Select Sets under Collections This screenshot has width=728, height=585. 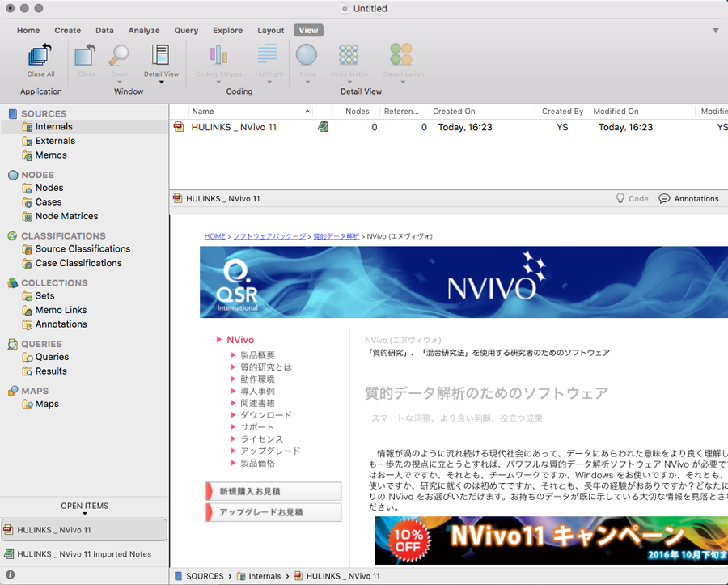coord(44,296)
